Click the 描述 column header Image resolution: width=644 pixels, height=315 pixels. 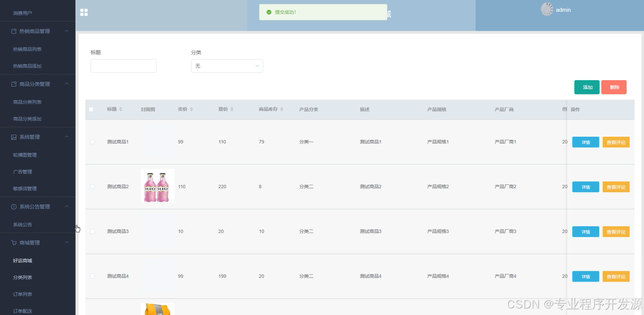click(x=365, y=109)
